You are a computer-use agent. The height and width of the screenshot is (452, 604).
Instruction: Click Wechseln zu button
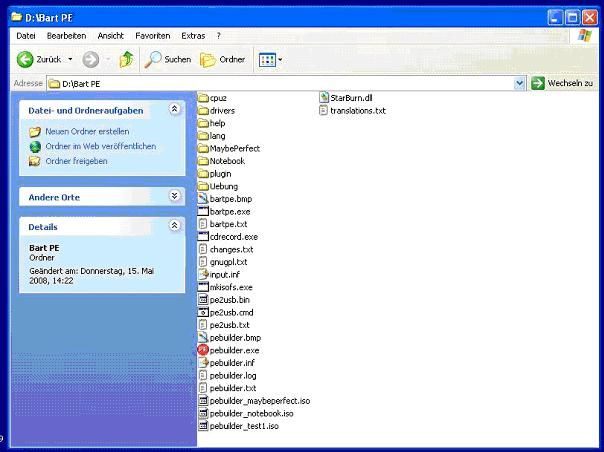pos(562,83)
